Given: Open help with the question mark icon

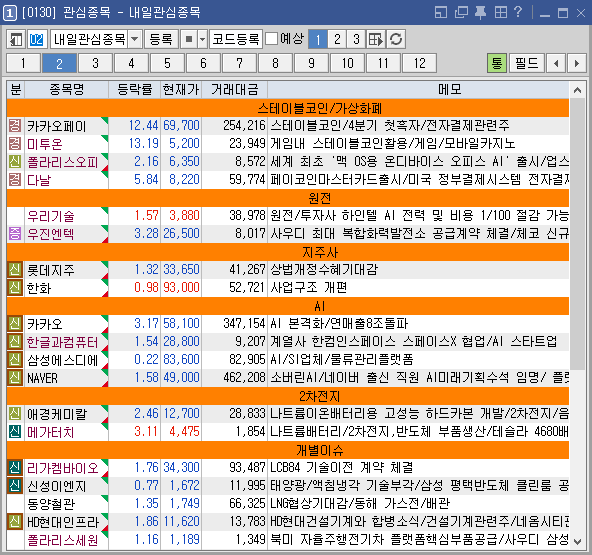Looking at the screenshot, I should [x=518, y=12].
